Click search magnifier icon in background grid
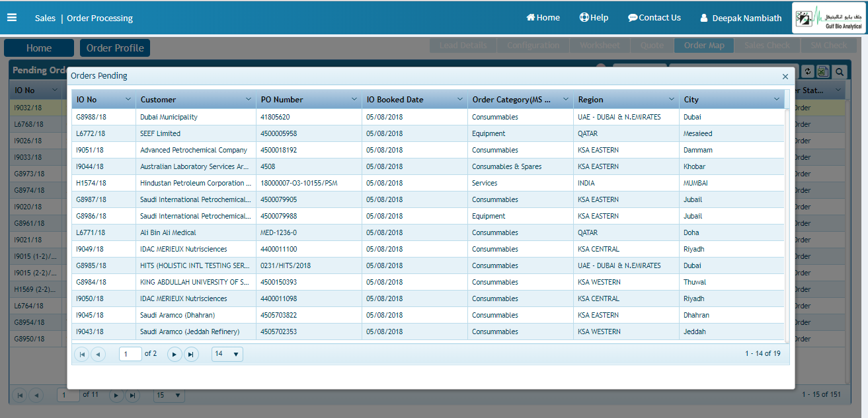This screenshot has width=868, height=418. pyautogui.click(x=839, y=71)
